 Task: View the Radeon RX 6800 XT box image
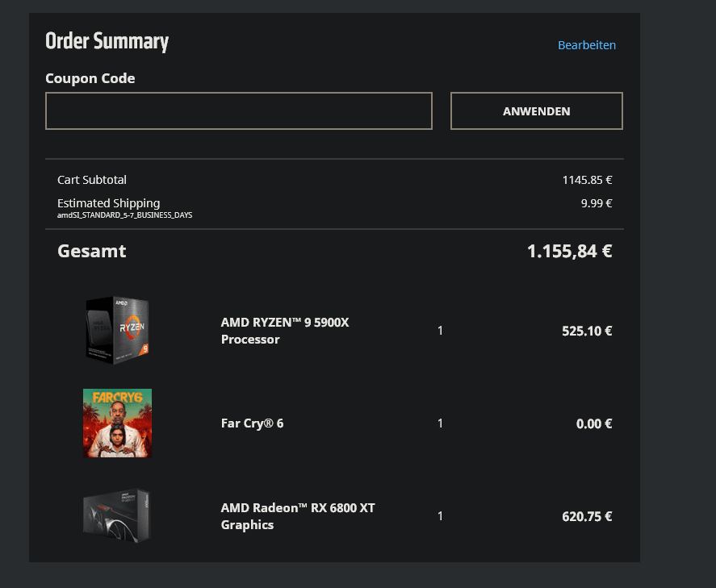point(117,515)
